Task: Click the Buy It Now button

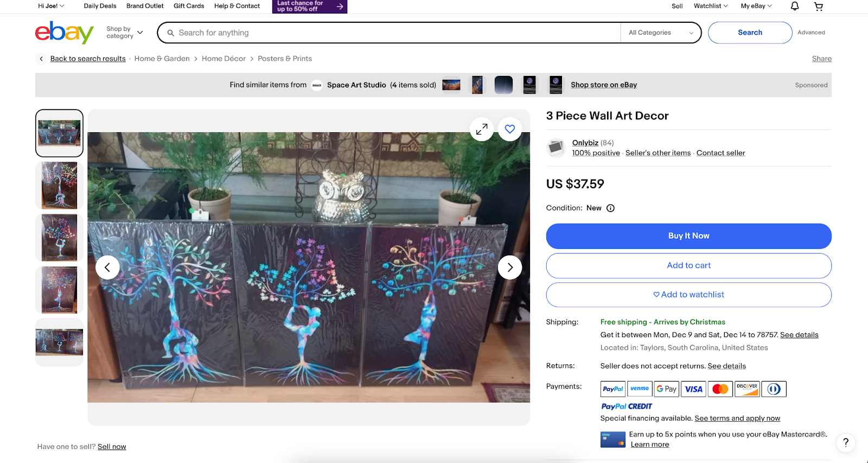Action: pyautogui.click(x=688, y=236)
